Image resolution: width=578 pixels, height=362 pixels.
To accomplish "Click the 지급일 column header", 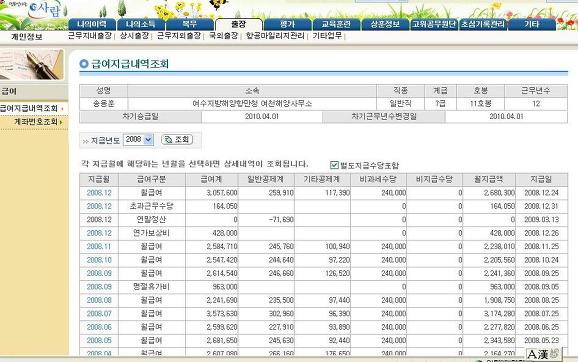I will click(x=542, y=180).
